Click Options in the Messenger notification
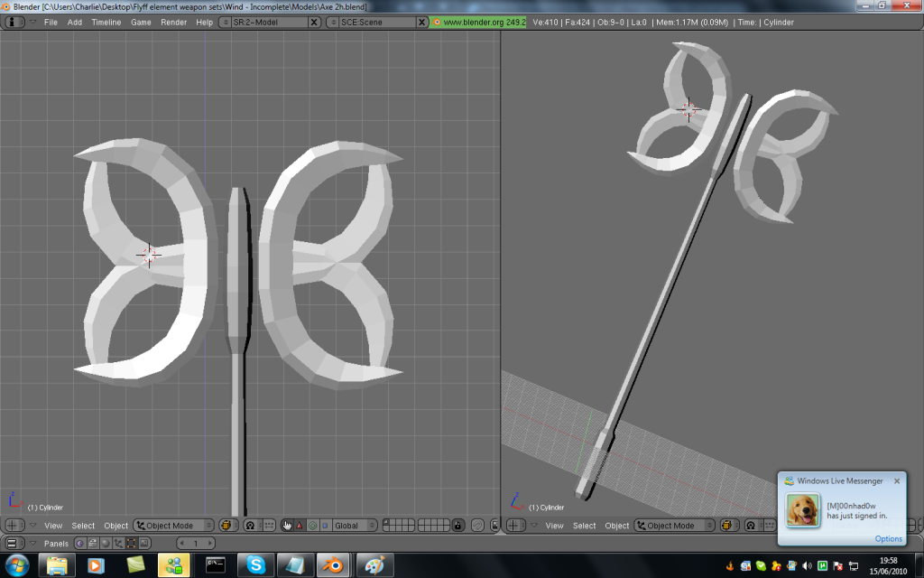Viewport: 924px width, 578px height. (x=888, y=539)
